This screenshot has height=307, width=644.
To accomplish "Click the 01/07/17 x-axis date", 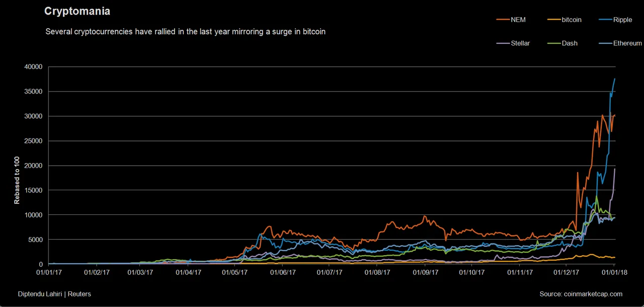I will [330, 272].
